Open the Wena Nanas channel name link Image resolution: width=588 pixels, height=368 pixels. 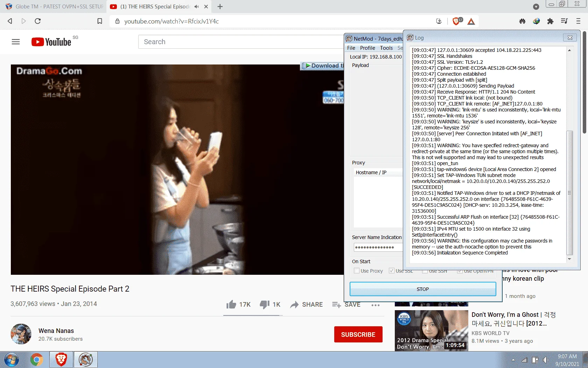point(56,331)
